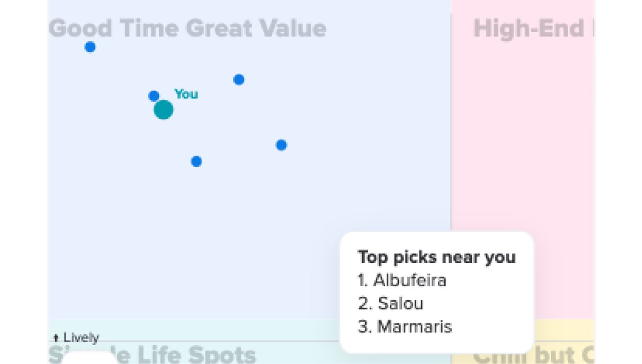
Task: Click the upward arrow beside Lively
Action: point(56,339)
